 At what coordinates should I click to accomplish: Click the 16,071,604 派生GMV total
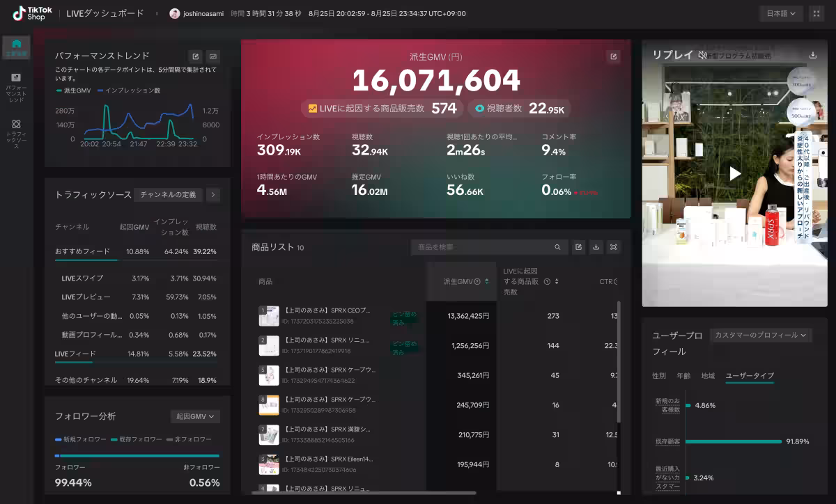pos(436,81)
